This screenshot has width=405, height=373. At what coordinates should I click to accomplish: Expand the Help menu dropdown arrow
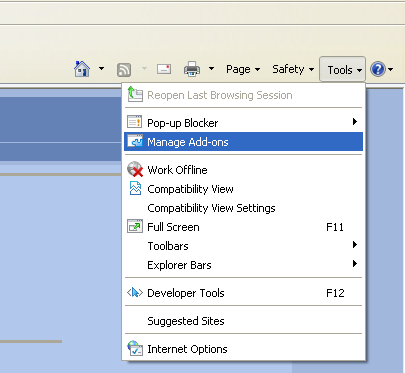point(391,69)
